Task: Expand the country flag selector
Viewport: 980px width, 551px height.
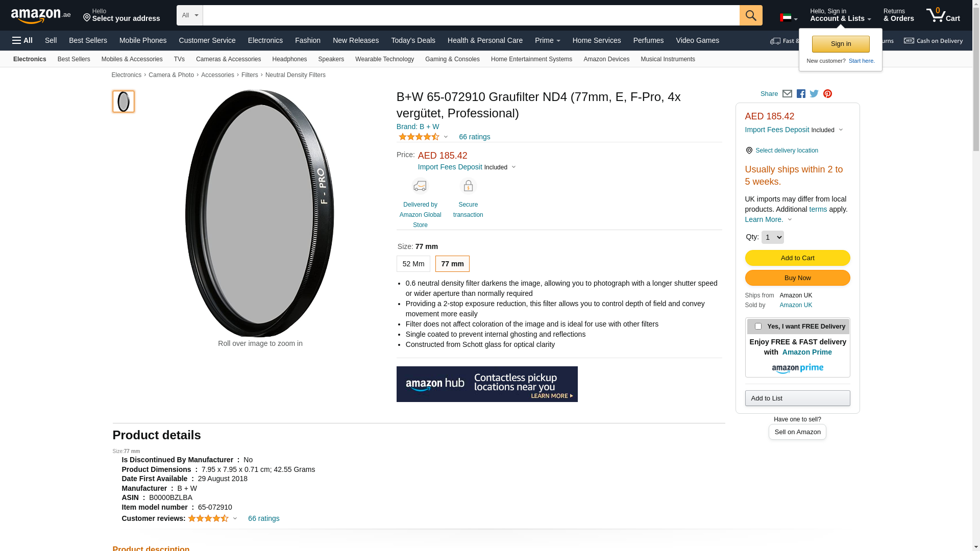Action: pos(789,18)
